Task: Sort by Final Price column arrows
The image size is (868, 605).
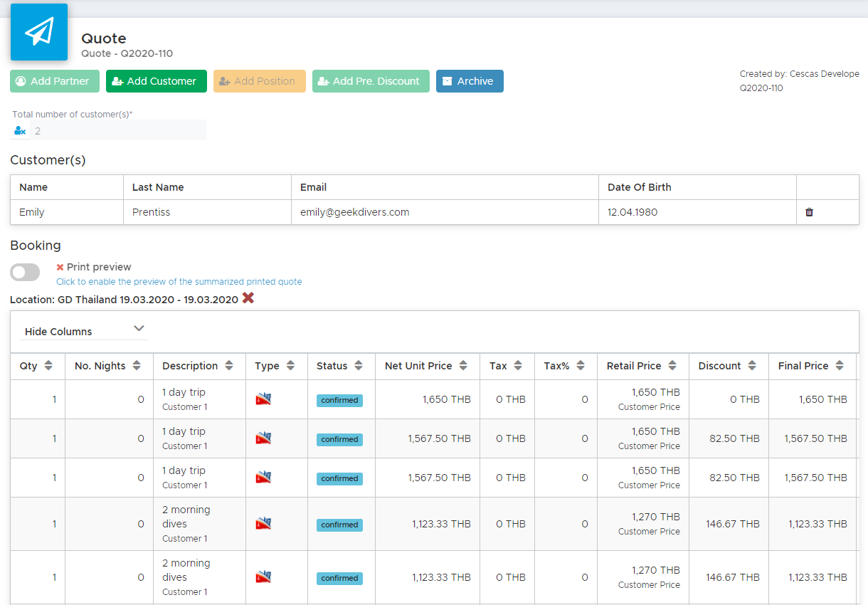Action: point(840,366)
